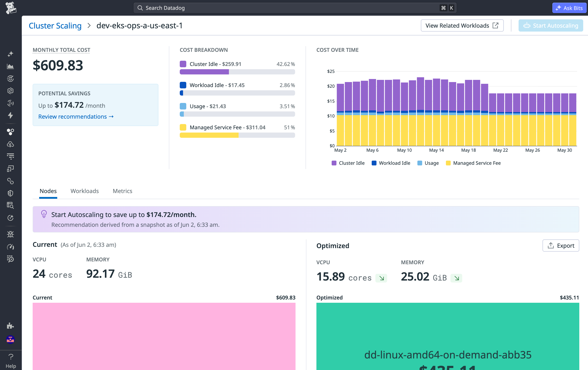
Task: Click the Cluster Idle progress bar
Action: [237, 72]
